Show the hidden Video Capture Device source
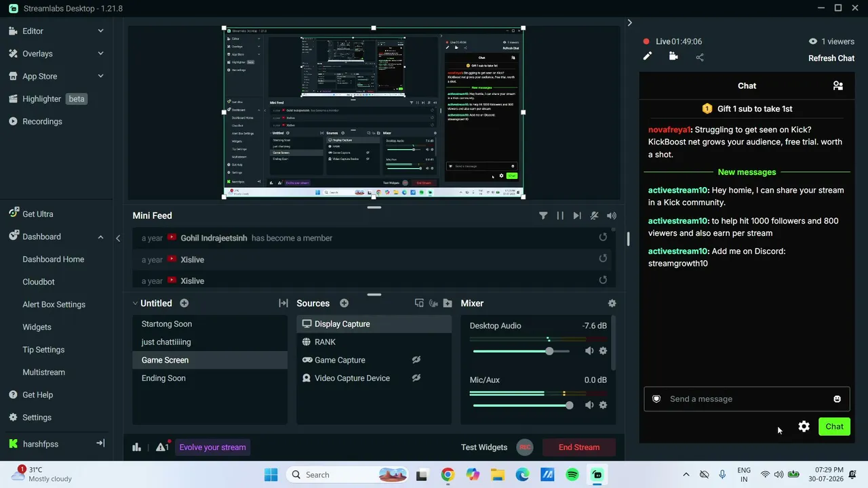This screenshot has width=868, height=488. [x=416, y=378]
